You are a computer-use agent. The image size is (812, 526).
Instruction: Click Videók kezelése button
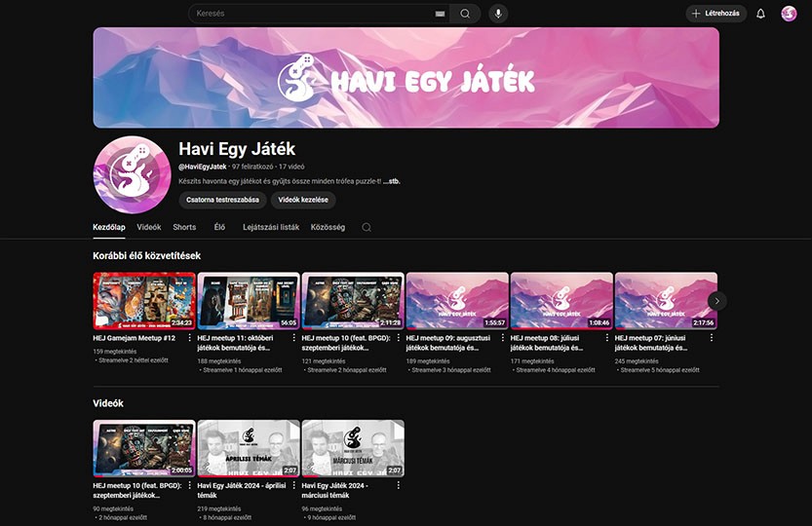click(x=303, y=200)
